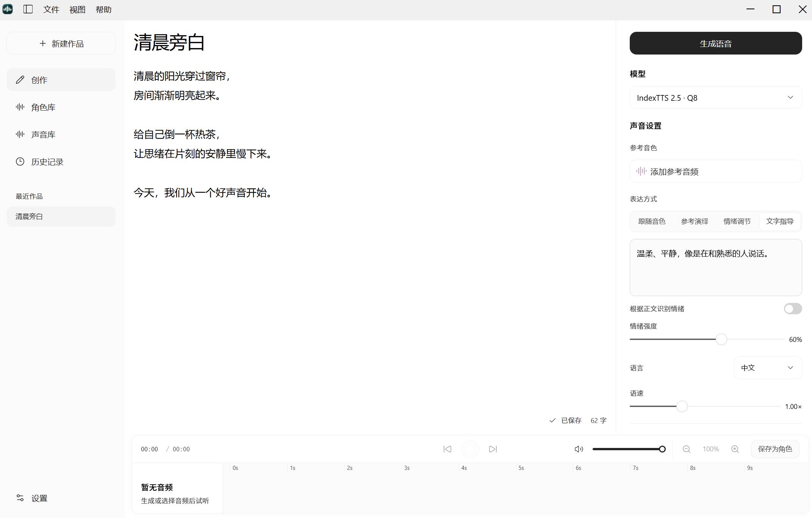
Task: Open 设置 settings at sidebar bottom
Action: pyautogui.click(x=61, y=498)
